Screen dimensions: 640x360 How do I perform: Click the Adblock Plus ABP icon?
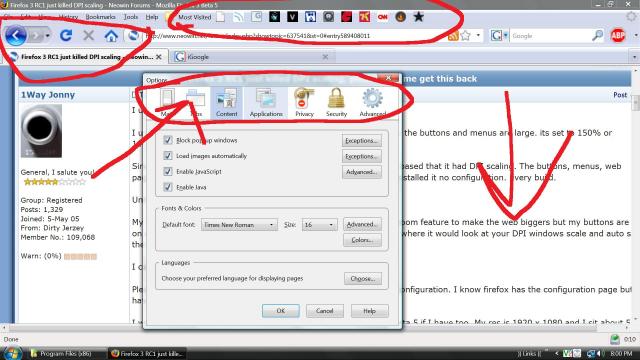coord(618,36)
